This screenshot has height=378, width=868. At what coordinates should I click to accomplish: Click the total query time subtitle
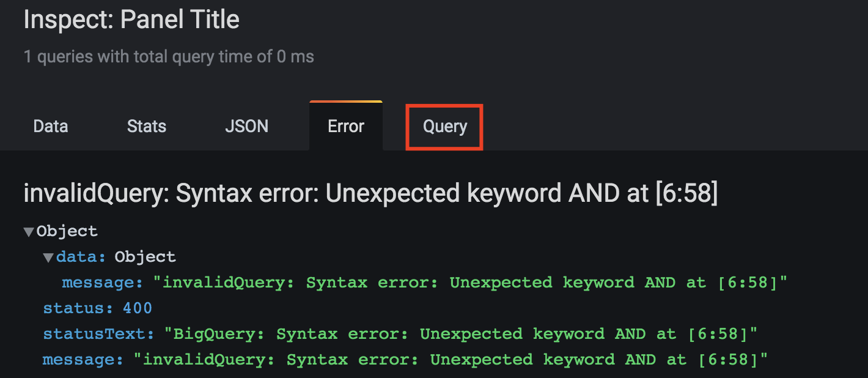[x=169, y=57]
